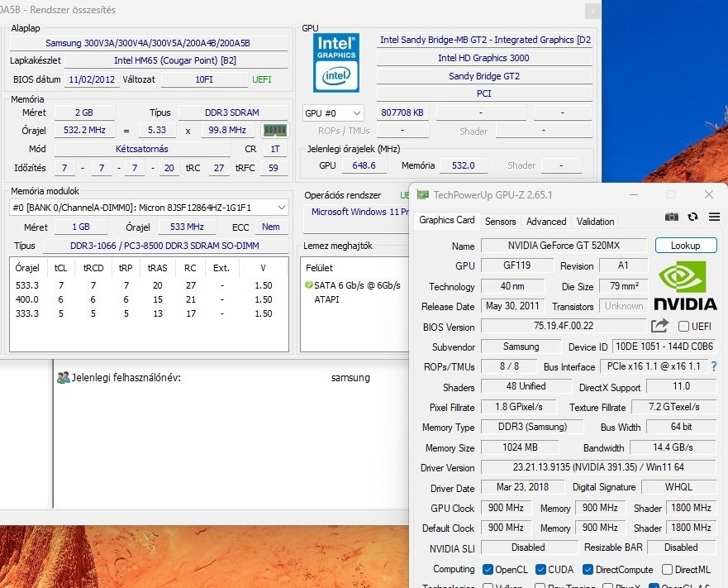728x588 pixels.
Task: Click the 1.8 GPixel/s pixel fillrate value
Action: coord(519,407)
